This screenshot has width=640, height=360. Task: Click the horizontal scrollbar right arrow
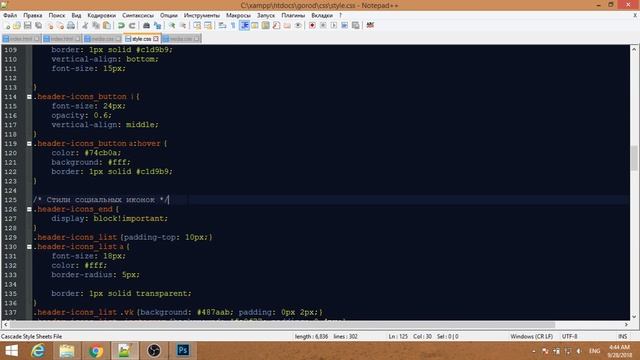(x=626, y=324)
